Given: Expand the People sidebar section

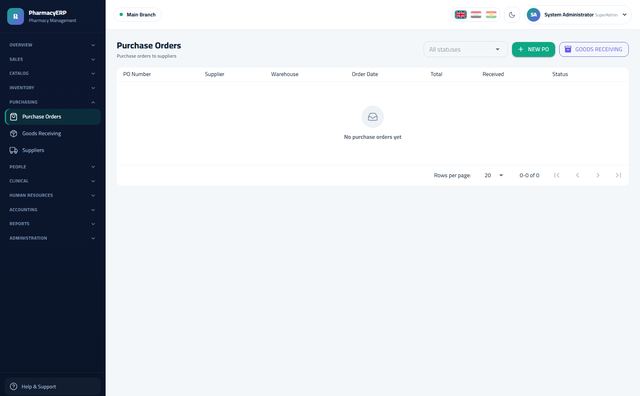Looking at the screenshot, I should [53, 167].
